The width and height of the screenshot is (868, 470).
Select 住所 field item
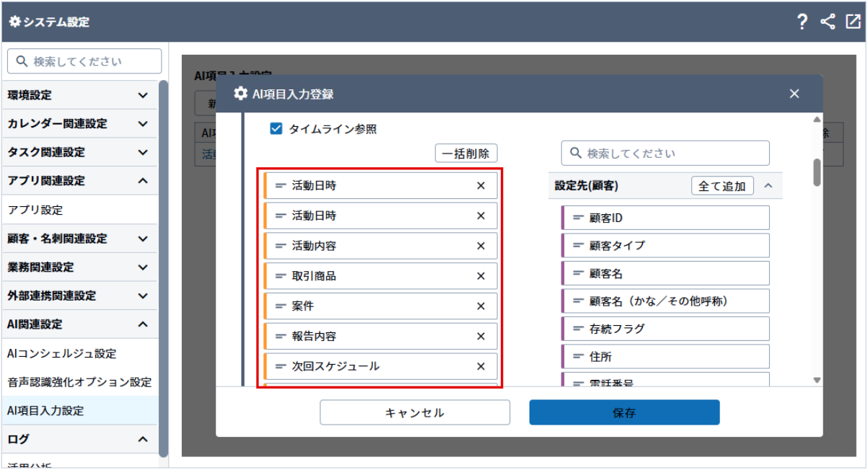[x=665, y=356]
